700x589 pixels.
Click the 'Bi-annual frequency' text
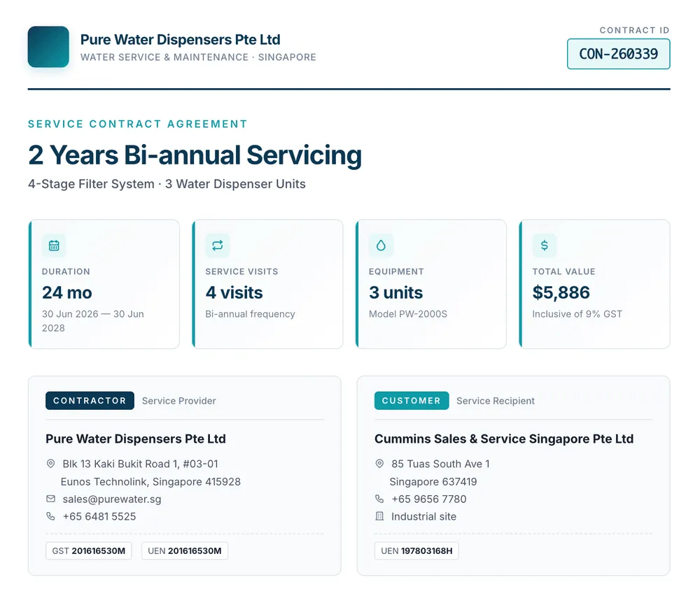(x=250, y=314)
